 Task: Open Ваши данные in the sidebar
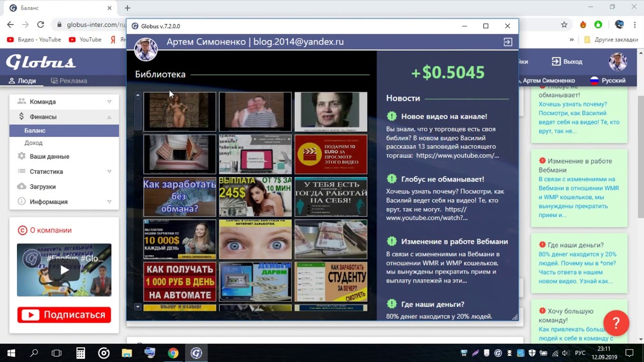tap(64, 156)
